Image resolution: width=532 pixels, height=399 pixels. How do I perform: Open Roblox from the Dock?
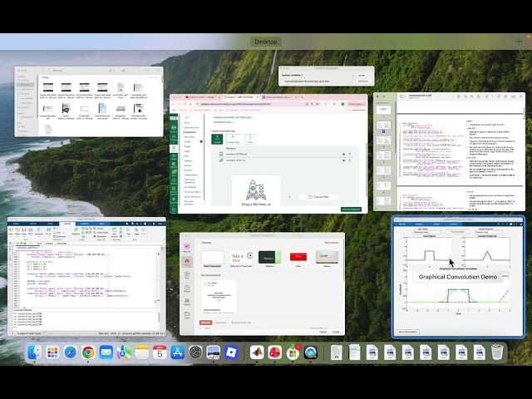click(x=231, y=352)
